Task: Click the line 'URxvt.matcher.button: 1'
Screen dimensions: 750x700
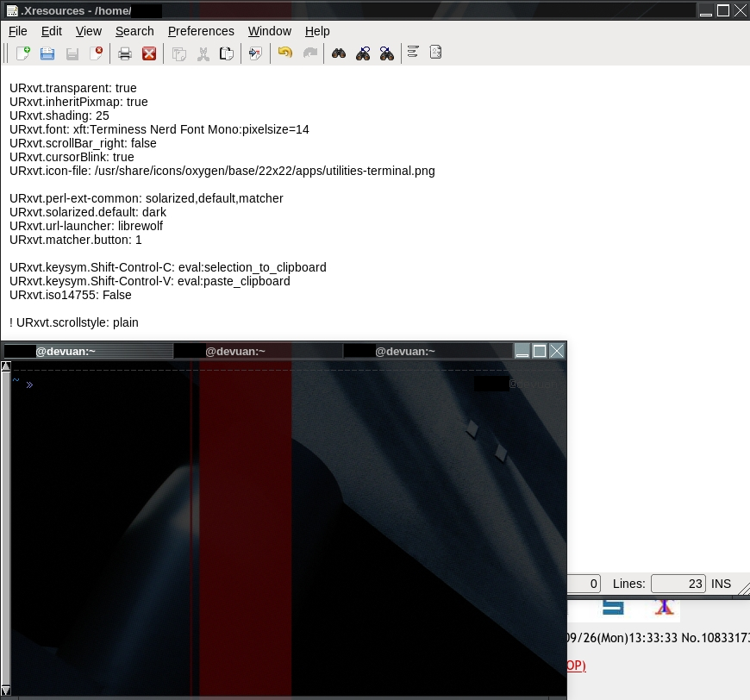Action: (x=76, y=240)
